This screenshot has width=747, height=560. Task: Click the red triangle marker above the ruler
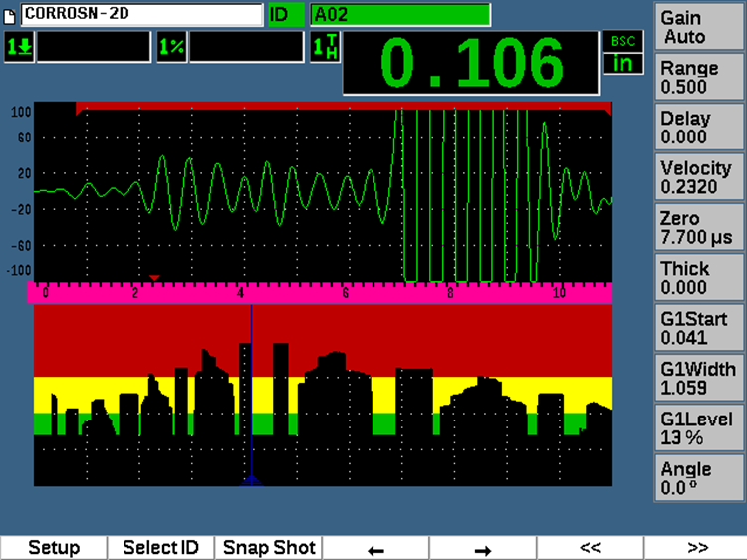pos(154,278)
